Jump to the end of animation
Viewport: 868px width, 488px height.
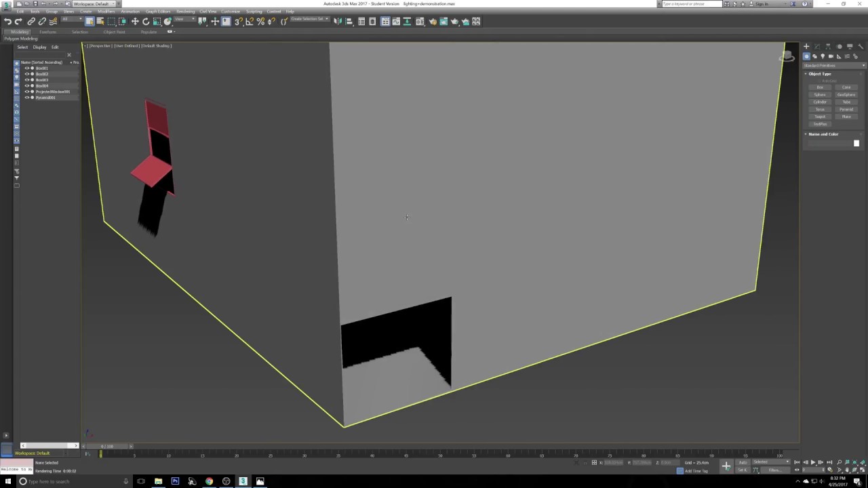[x=829, y=462]
